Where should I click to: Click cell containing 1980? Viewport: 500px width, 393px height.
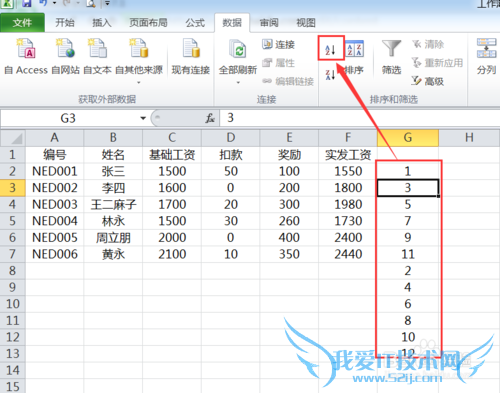tap(348, 204)
